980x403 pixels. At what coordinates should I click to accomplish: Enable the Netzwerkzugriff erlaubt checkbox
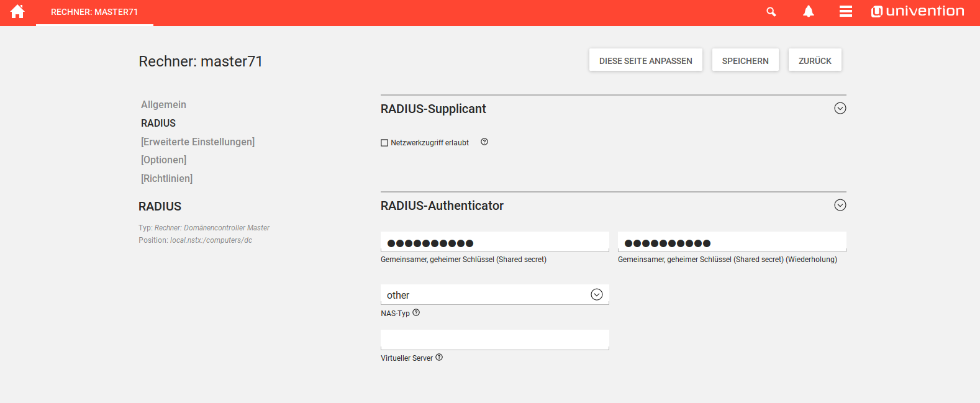384,143
